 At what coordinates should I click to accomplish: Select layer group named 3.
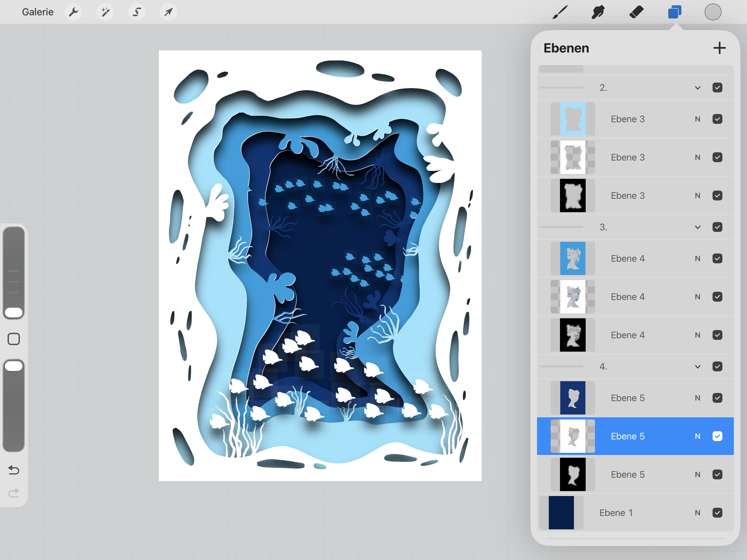coord(635,227)
